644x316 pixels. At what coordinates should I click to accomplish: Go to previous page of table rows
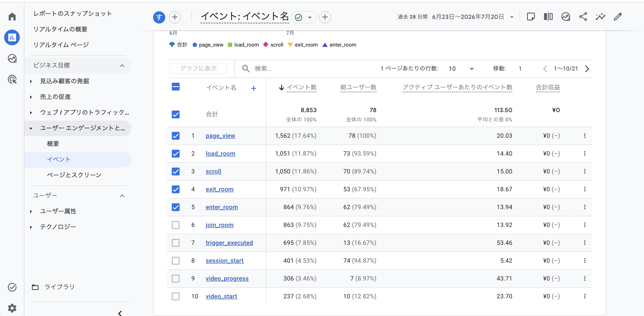coord(545,69)
